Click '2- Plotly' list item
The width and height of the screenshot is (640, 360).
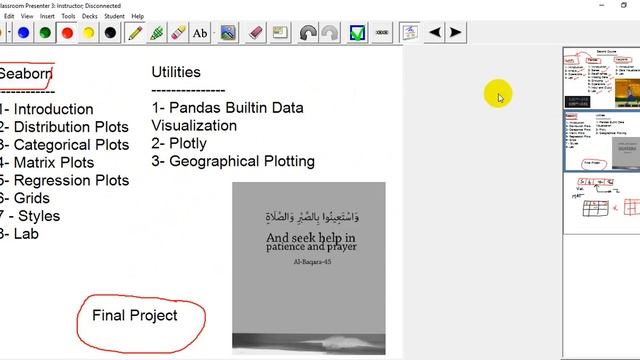pyautogui.click(x=179, y=144)
